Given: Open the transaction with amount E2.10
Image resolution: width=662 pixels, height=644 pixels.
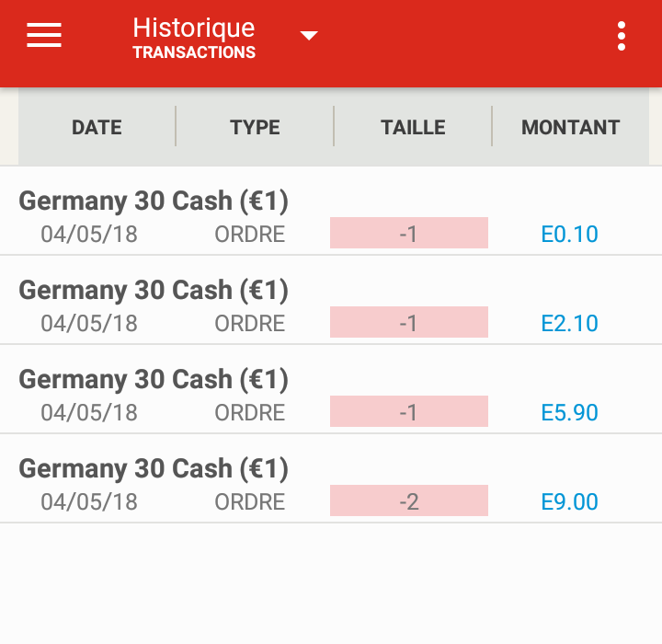Looking at the screenshot, I should [569, 324].
